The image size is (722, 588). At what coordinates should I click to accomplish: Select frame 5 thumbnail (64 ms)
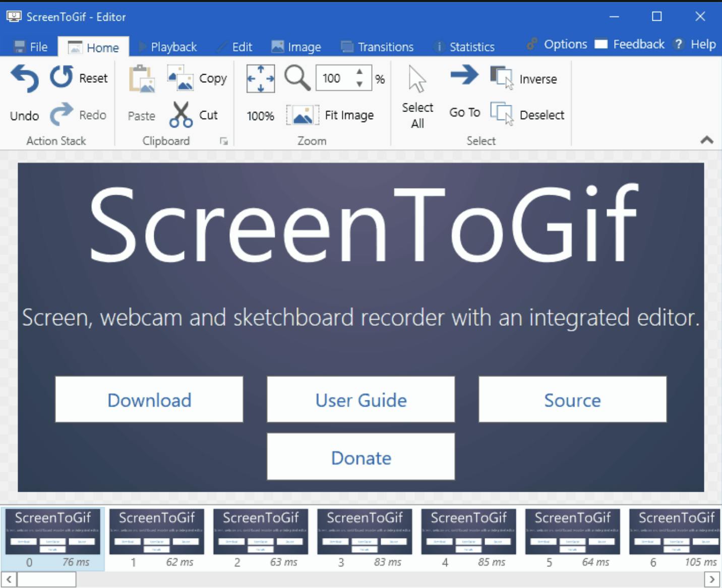572,539
